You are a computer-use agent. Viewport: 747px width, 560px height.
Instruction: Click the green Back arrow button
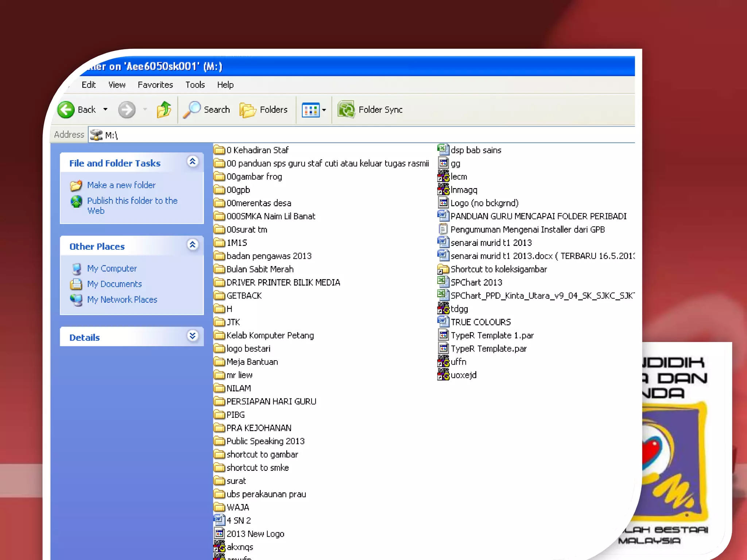[66, 109]
